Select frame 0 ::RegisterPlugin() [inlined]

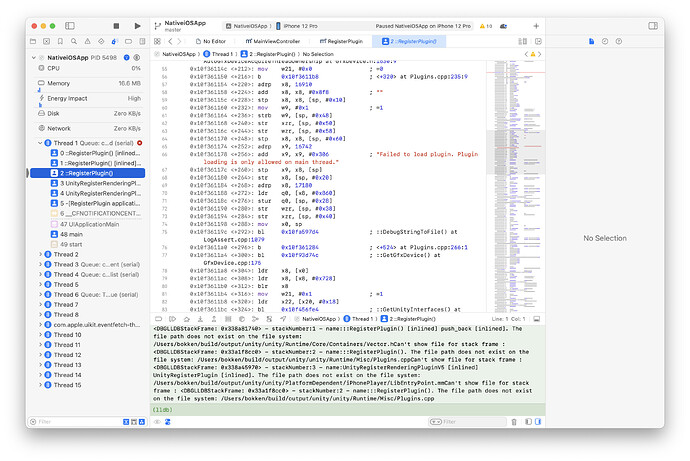point(96,153)
